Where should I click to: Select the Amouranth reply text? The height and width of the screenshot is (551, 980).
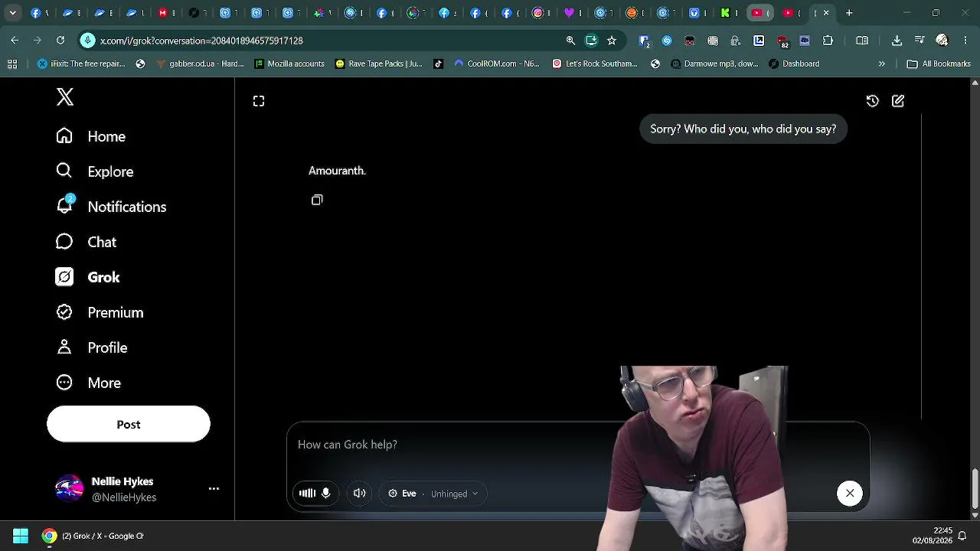337,171
